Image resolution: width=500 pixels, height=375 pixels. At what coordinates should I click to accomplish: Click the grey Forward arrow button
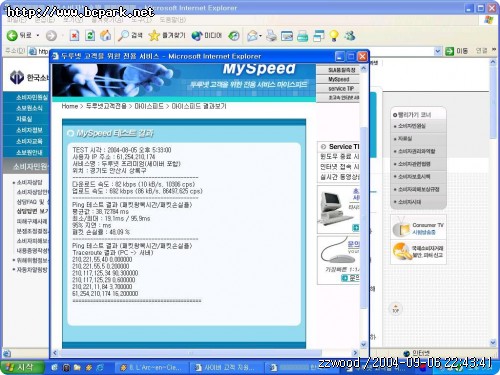coord(51,35)
